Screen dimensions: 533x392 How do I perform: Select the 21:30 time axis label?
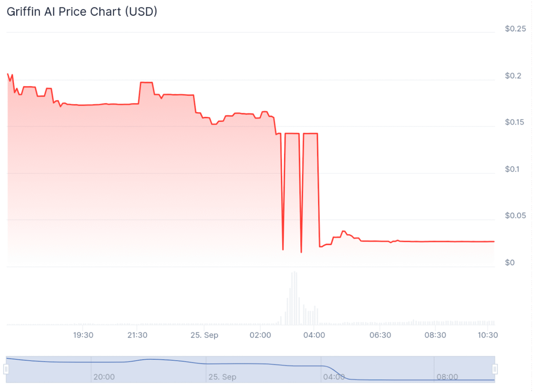(x=137, y=335)
